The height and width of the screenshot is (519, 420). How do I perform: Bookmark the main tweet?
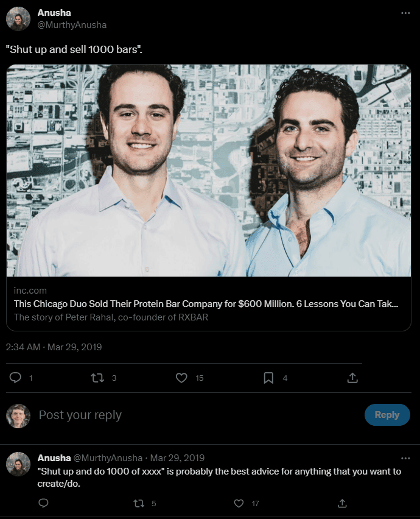pos(268,378)
